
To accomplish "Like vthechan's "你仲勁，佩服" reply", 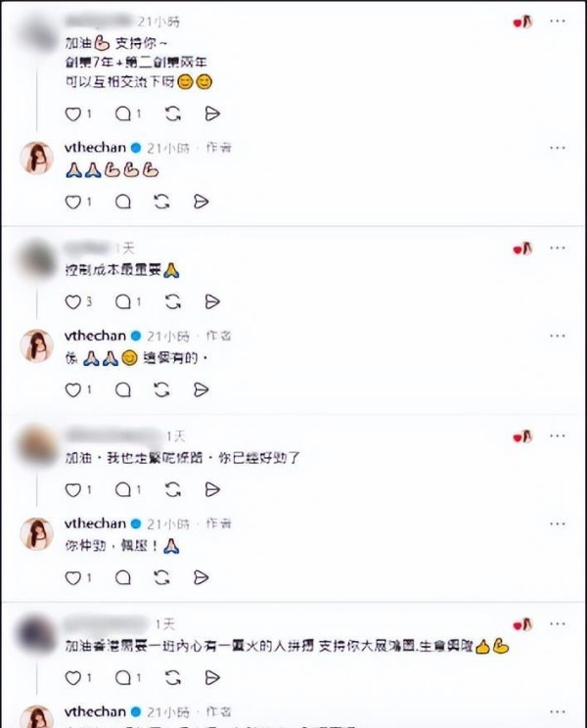I will 72,577.
